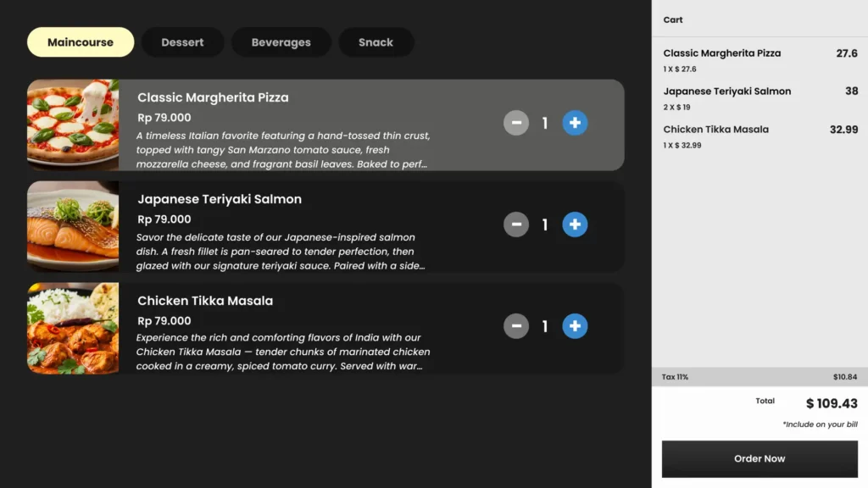Click the Japanese Teriyaki Salmon photo
868x488 pixels.
pyautogui.click(x=73, y=226)
